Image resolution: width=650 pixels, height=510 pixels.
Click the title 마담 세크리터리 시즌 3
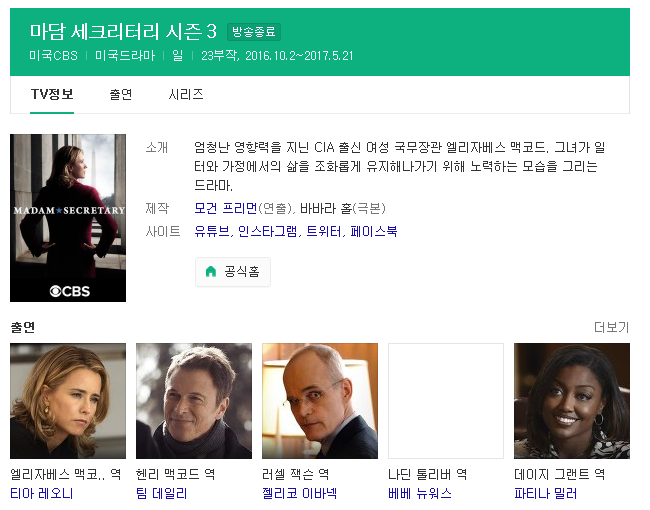[x=123, y=32]
